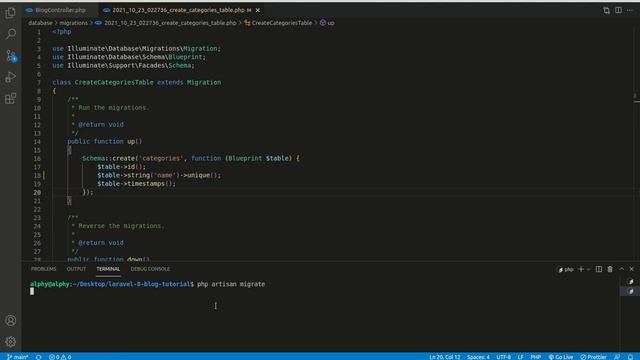
Task: Close the terminal panel
Action: (631, 269)
